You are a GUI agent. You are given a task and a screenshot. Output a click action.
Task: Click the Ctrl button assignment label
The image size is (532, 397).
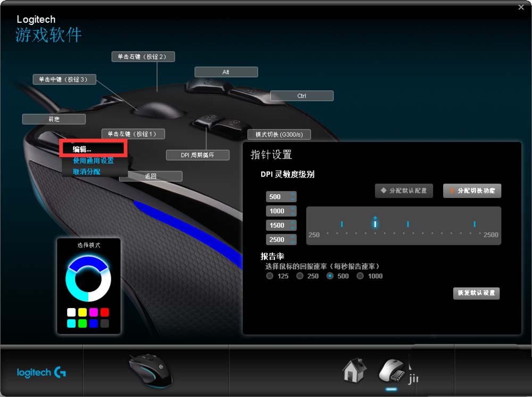click(x=302, y=96)
